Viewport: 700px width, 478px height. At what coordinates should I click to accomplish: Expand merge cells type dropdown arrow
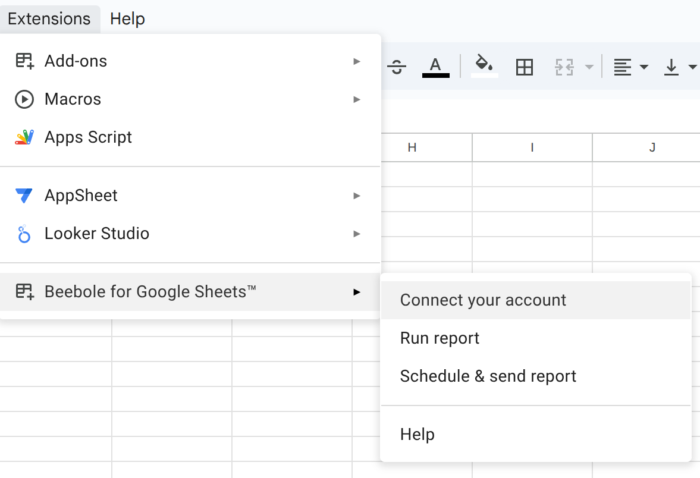point(589,67)
